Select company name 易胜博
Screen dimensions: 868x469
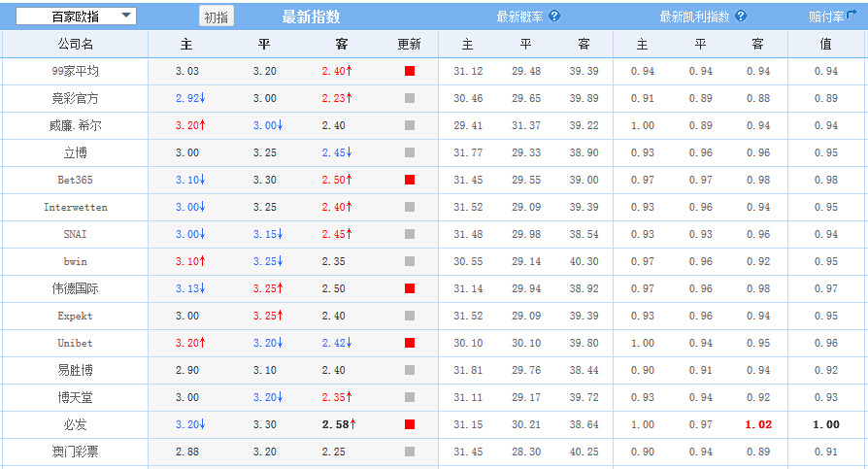click(x=76, y=370)
